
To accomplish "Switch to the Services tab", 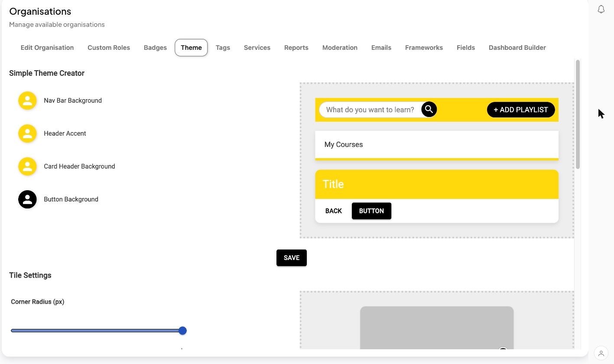I will [257, 48].
